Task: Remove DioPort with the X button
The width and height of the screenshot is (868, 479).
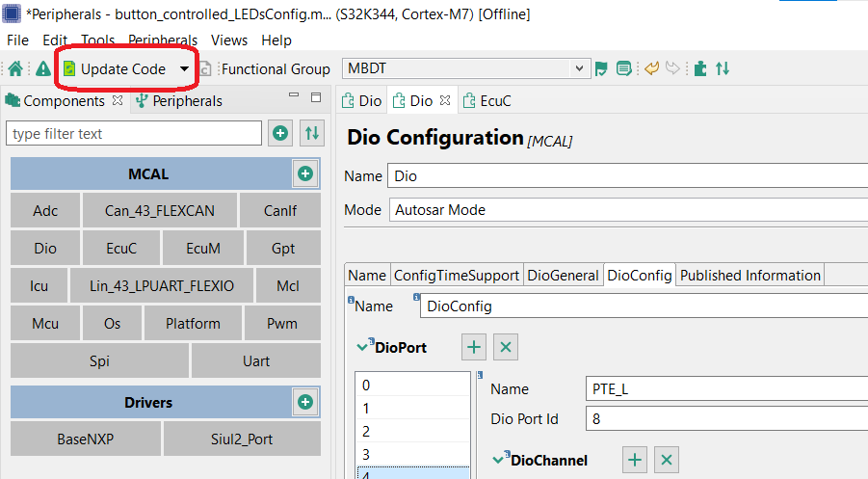Action: pos(507,347)
